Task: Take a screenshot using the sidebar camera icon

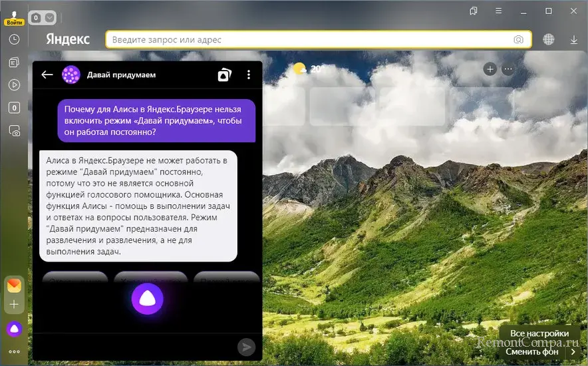Action: (14, 131)
